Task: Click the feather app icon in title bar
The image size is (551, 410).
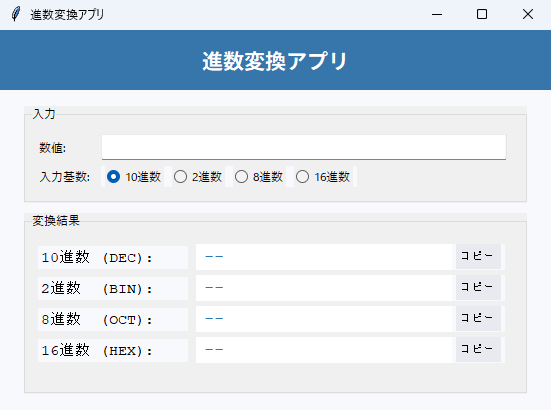Action: click(15, 14)
